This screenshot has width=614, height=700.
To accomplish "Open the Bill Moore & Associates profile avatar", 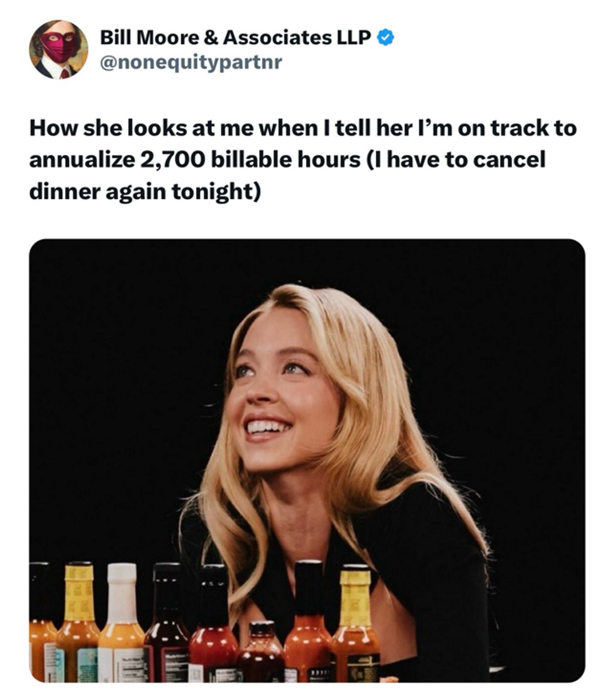I will [58, 49].
